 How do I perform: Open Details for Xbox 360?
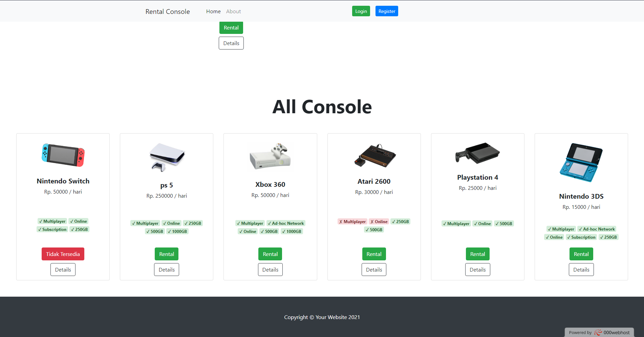(x=270, y=270)
